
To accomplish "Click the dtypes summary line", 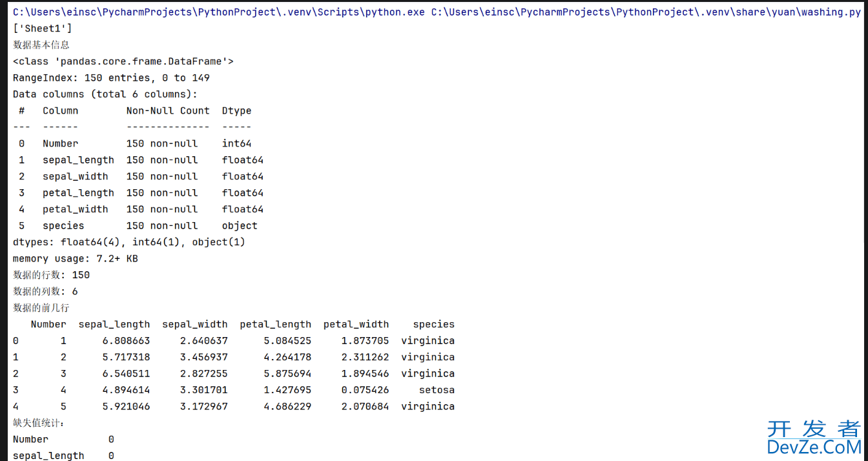I will point(129,242).
